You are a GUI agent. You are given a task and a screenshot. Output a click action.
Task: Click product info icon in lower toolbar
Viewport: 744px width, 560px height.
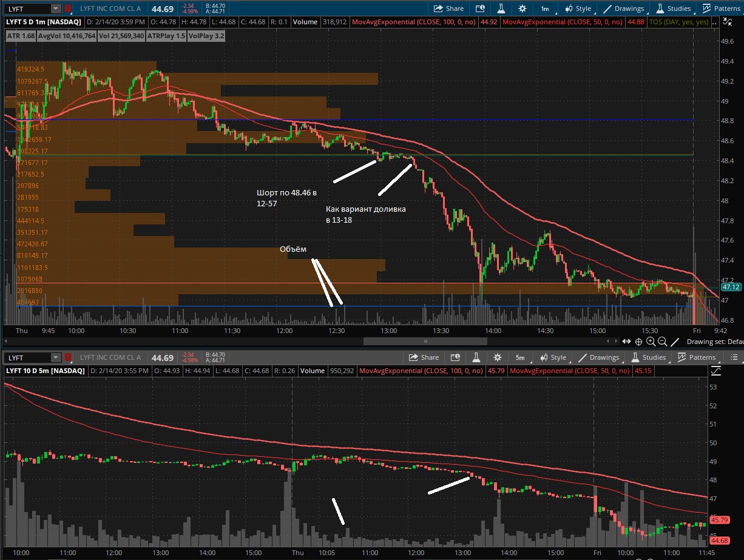[455, 357]
